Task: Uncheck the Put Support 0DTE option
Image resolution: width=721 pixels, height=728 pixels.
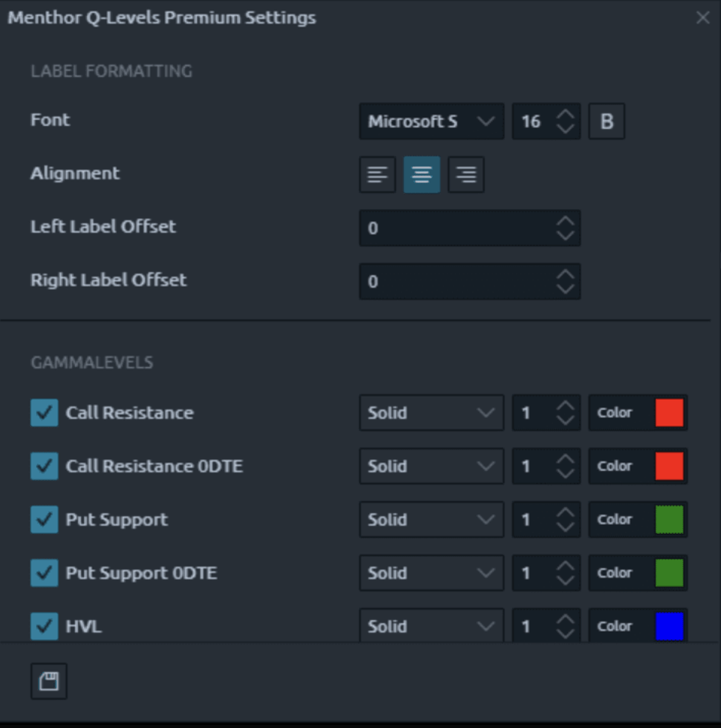Action: pos(43,573)
